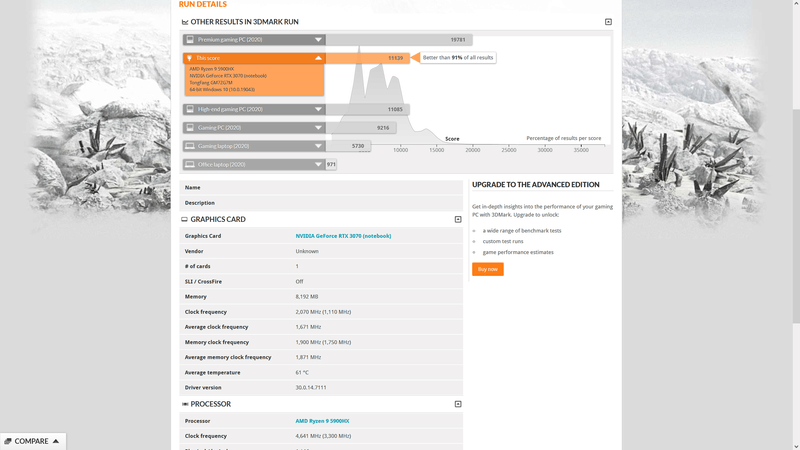Viewport: 800px width, 450px height.
Task: Open NVIDIA GeForce RTX 3070 (notebook) link
Action: [343, 236]
